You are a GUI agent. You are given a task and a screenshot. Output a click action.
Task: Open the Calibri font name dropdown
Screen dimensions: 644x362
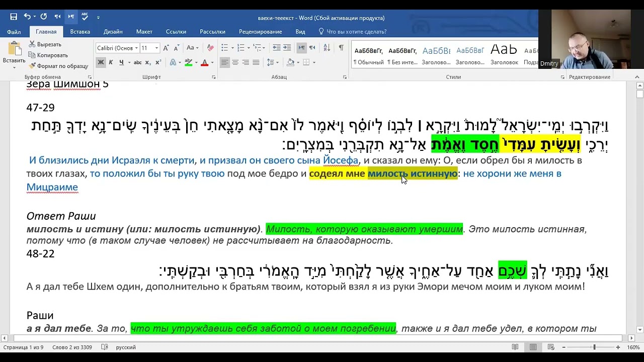[x=136, y=48]
